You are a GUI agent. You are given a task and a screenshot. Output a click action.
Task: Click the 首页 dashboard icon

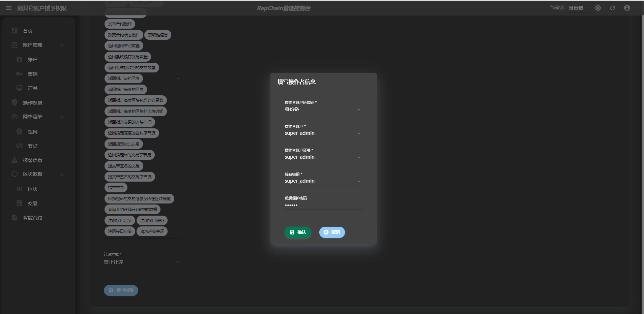pyautogui.click(x=14, y=31)
